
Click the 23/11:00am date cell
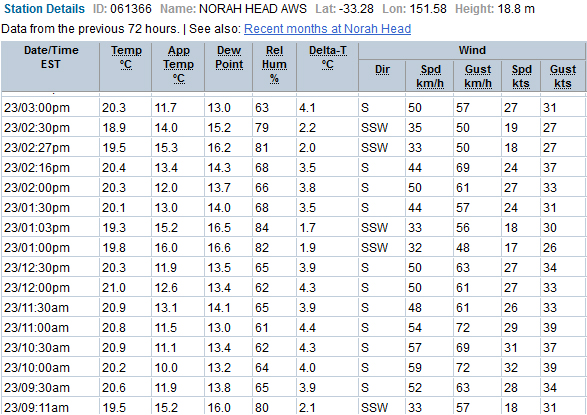[x=36, y=328]
